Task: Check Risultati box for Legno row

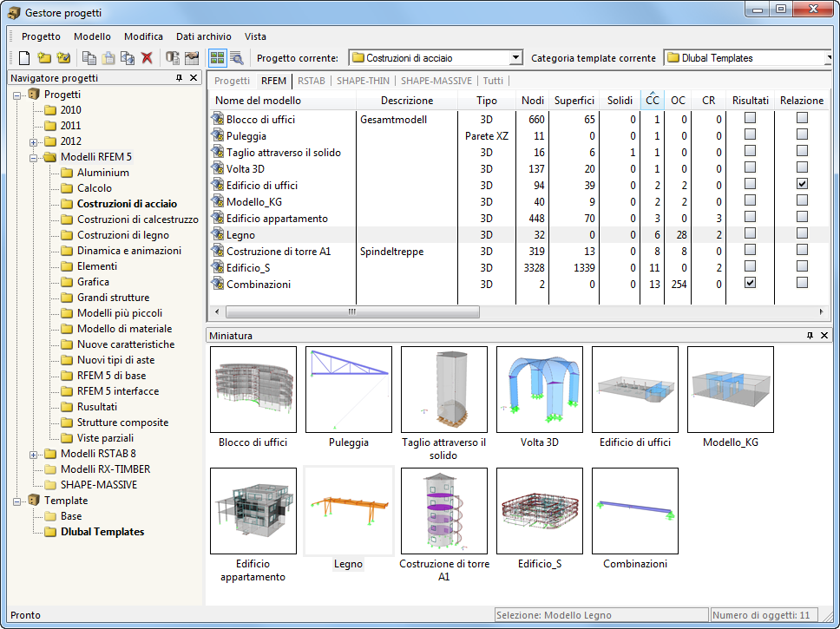Action: pos(750,233)
